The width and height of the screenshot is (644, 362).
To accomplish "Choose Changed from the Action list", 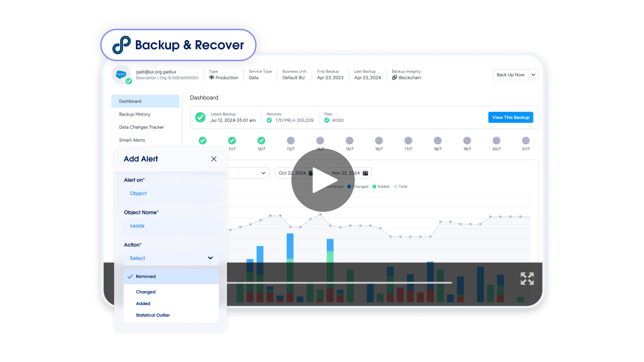I will tap(145, 292).
